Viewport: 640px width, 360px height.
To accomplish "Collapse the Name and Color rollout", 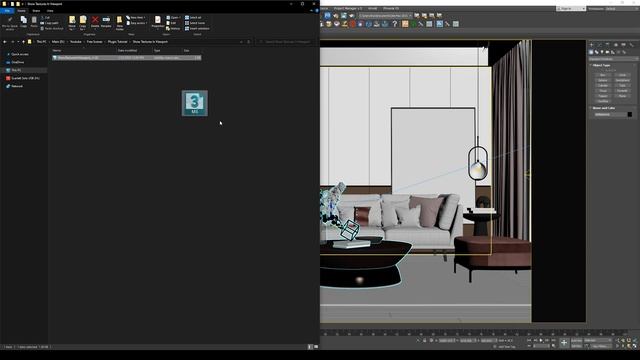I will pyautogui.click(x=604, y=108).
